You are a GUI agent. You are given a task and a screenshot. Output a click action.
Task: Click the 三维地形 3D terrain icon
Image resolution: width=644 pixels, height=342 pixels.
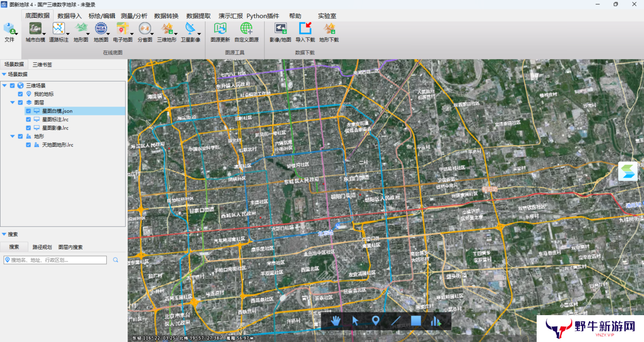166,28
